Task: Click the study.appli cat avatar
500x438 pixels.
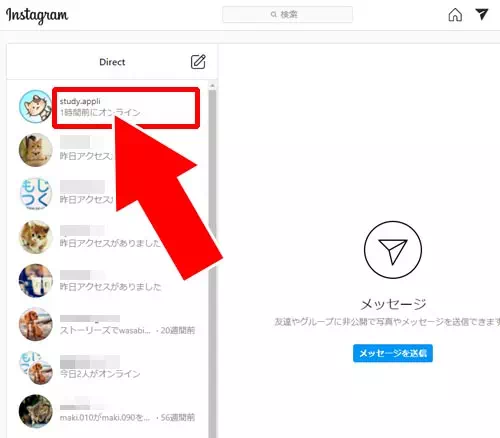Action: pos(36,107)
